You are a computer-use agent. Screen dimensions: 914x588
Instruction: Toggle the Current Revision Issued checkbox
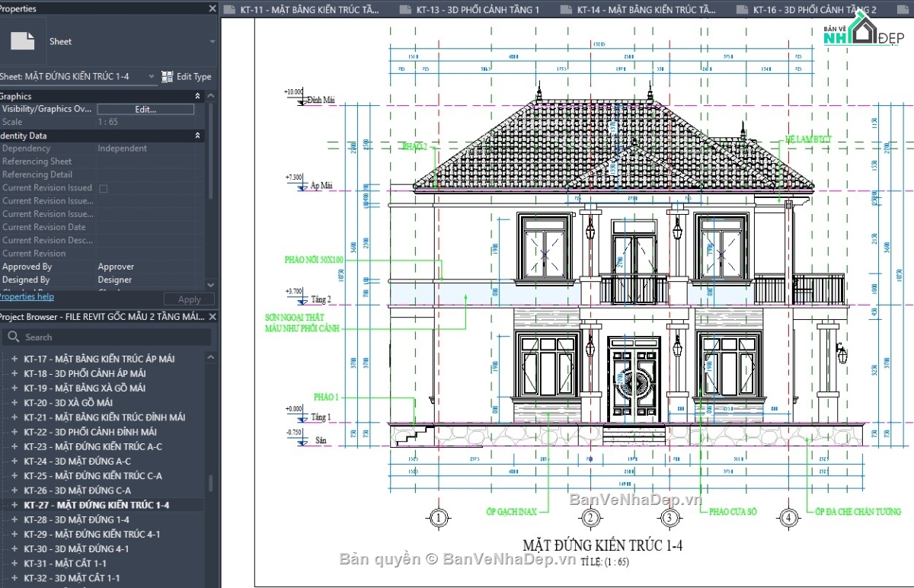[104, 188]
